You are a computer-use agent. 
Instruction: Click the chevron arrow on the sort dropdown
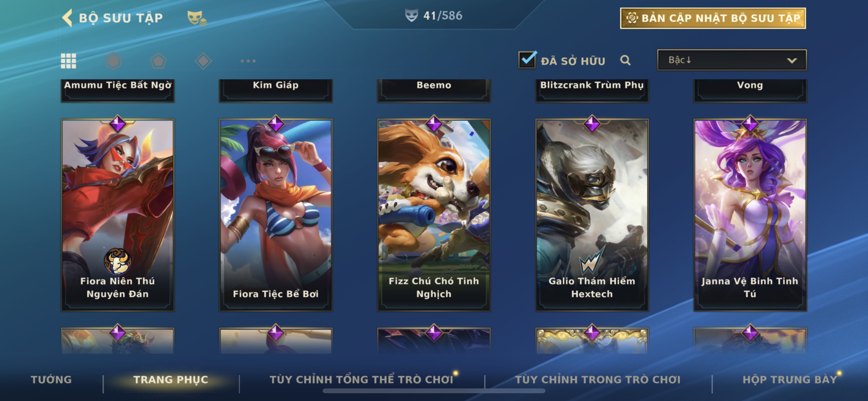pyautogui.click(x=792, y=61)
